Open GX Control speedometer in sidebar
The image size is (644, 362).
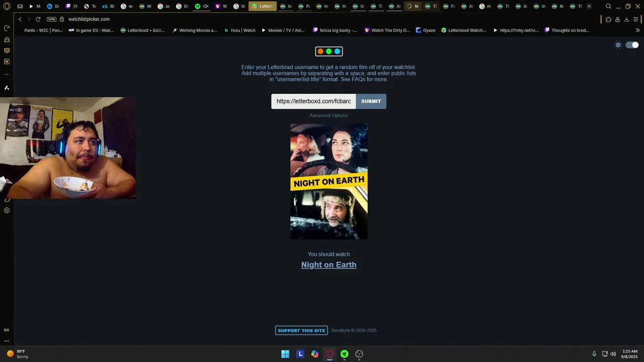tap(7, 28)
